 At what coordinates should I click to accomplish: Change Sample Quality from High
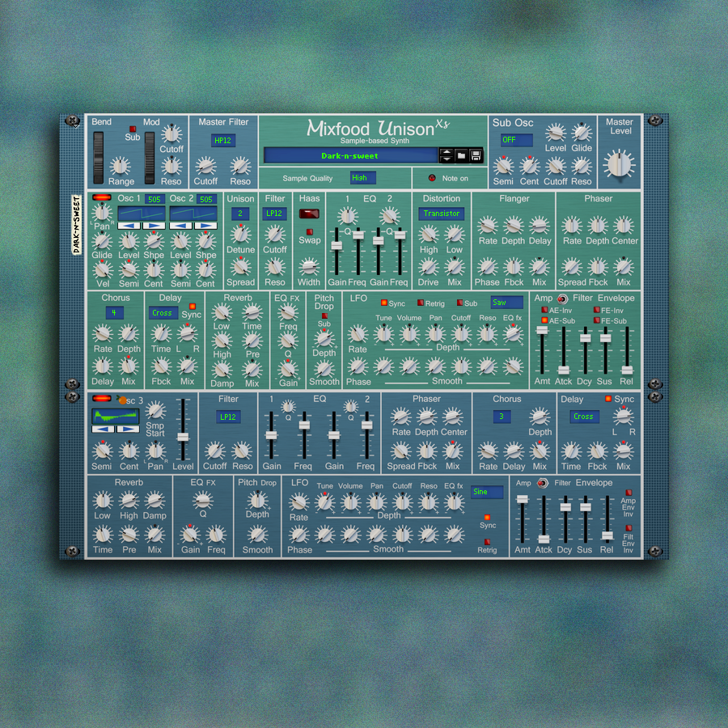click(x=362, y=178)
